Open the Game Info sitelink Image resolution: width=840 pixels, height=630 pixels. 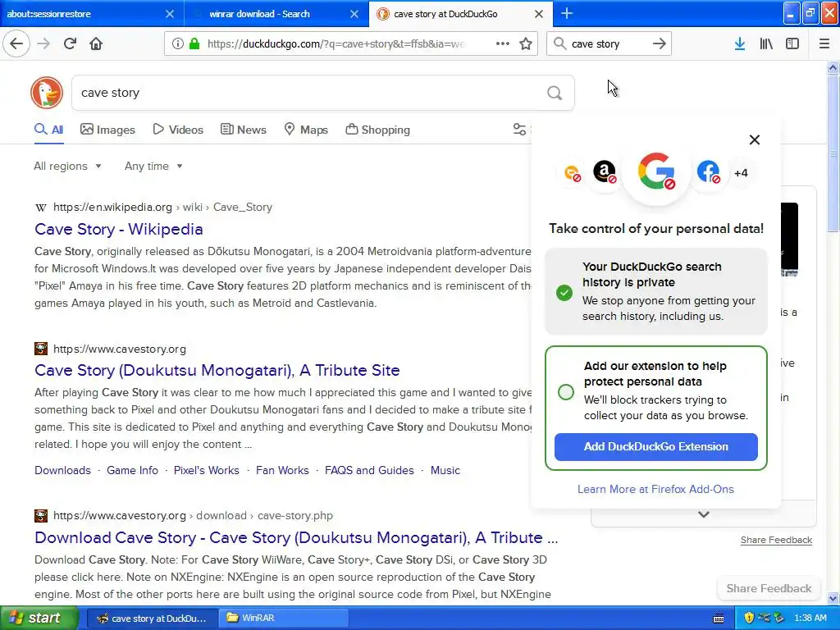click(x=132, y=470)
